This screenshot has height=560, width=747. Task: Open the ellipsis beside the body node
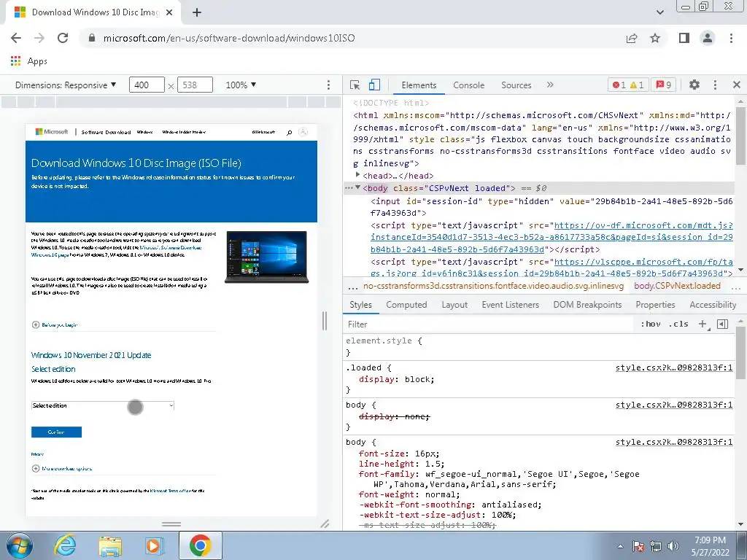[x=349, y=188]
